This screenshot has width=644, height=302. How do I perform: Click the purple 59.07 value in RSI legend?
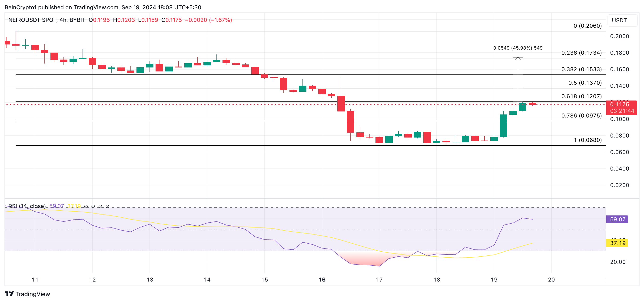56,206
